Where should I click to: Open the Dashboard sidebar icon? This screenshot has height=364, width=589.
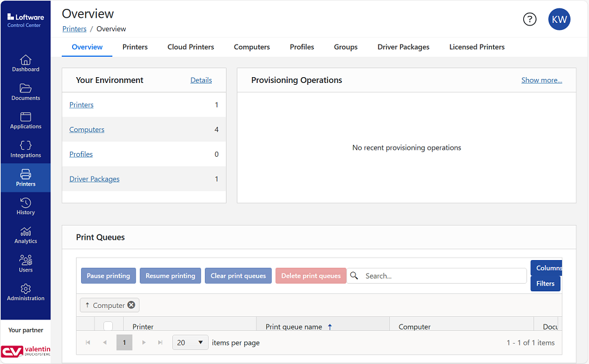(x=26, y=63)
